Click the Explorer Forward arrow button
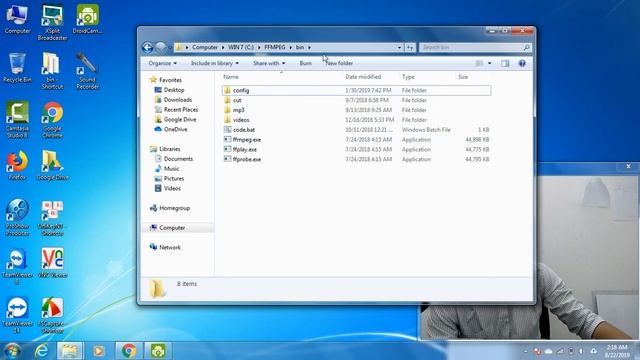640x360 pixels. tap(161, 47)
